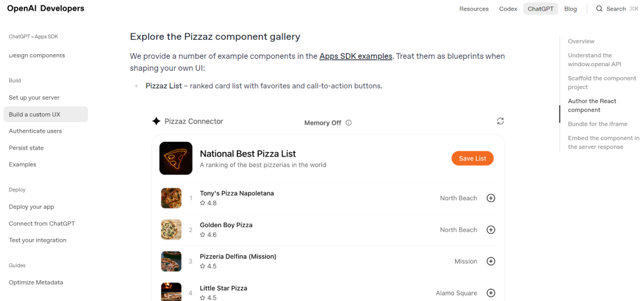Add Tony's Pizza Napoletana with plus icon
Image resolution: width=644 pixels, height=301 pixels.
coord(491,198)
